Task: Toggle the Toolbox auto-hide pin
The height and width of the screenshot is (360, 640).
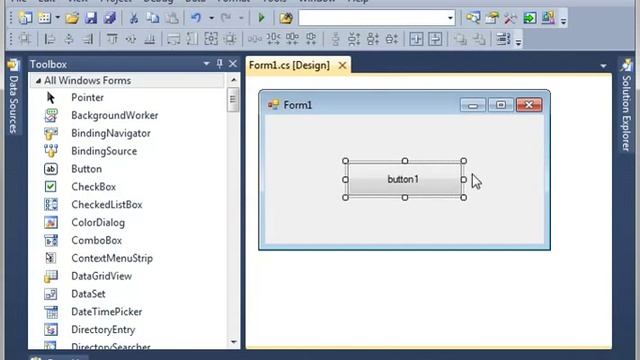Action: 220,64
